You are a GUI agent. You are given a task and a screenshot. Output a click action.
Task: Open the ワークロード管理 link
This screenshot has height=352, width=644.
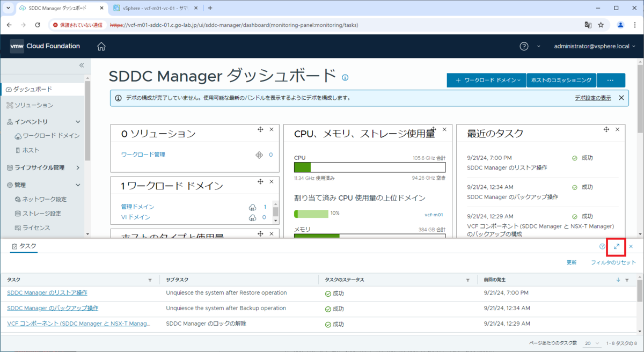[143, 155]
